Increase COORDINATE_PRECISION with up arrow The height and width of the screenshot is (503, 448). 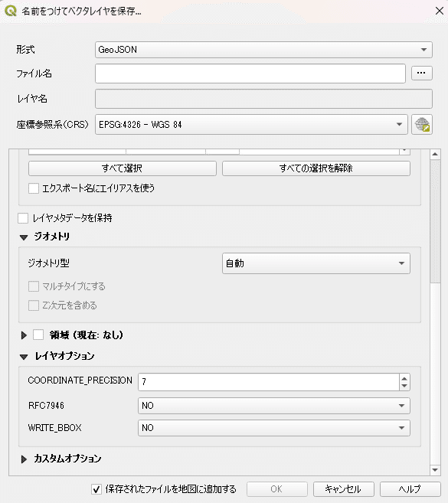point(404,378)
